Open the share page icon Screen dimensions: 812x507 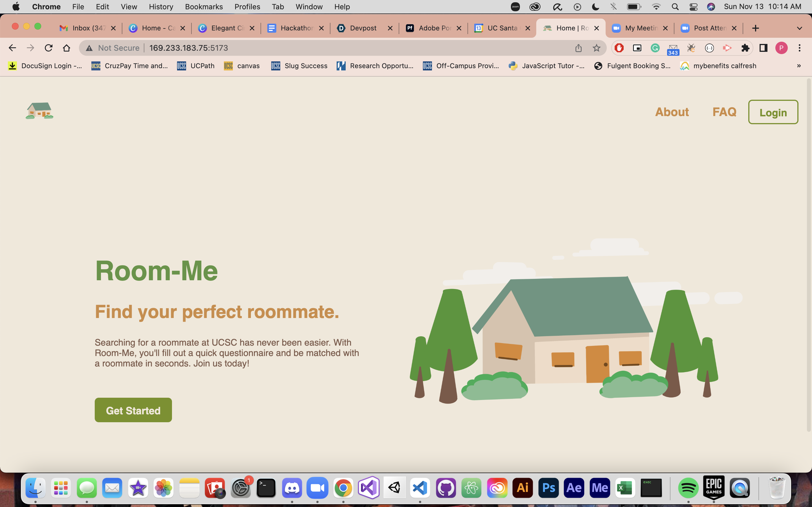click(x=578, y=48)
